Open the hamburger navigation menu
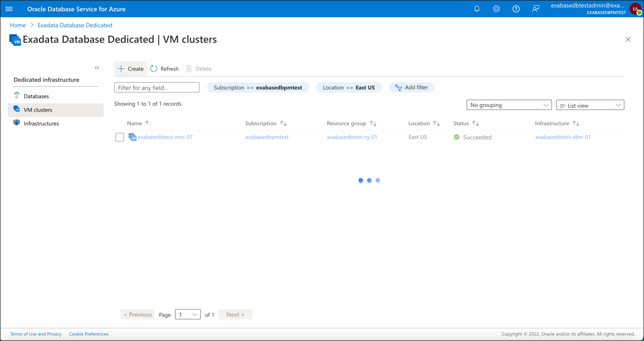Screen dimensions: 644x341 pos(9,9)
